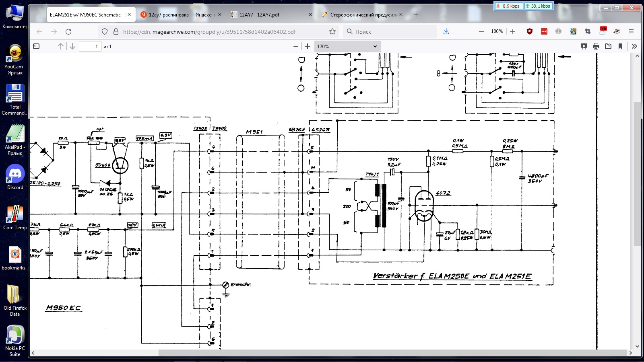This screenshot has height=362, width=644.
Task: Select the Discord desktop icon
Action: tap(15, 177)
